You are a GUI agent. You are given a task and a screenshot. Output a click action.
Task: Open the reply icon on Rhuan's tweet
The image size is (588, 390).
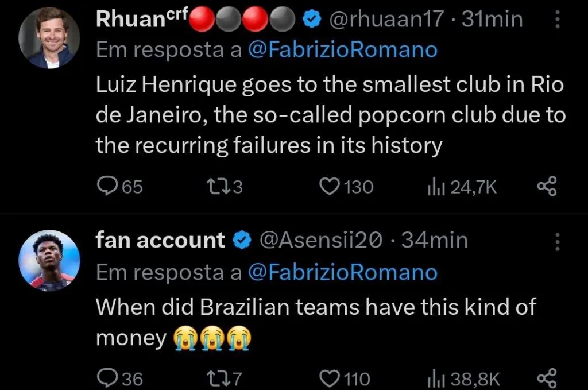(x=108, y=186)
